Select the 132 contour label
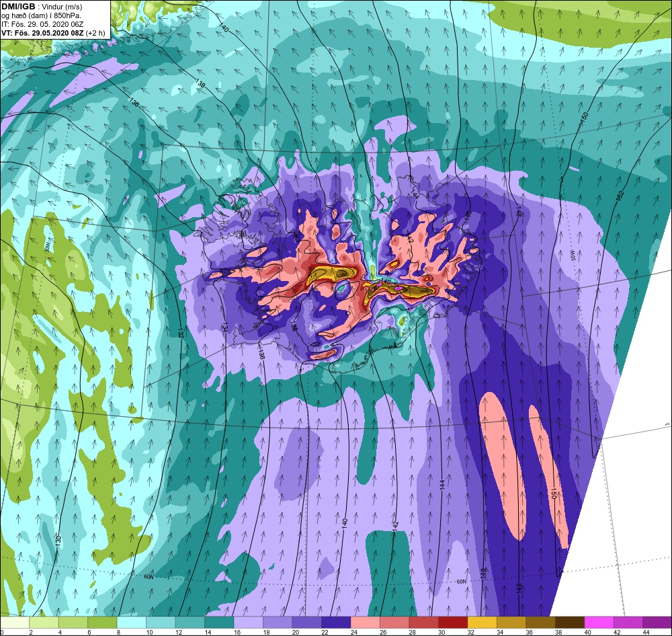The height and width of the screenshot is (636, 672). click(x=179, y=333)
